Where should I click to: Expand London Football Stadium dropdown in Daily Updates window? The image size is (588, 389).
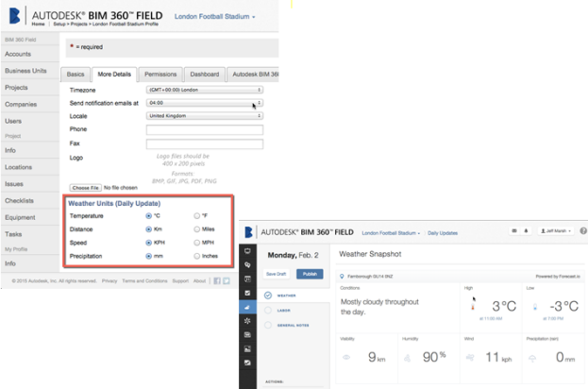coord(391,233)
